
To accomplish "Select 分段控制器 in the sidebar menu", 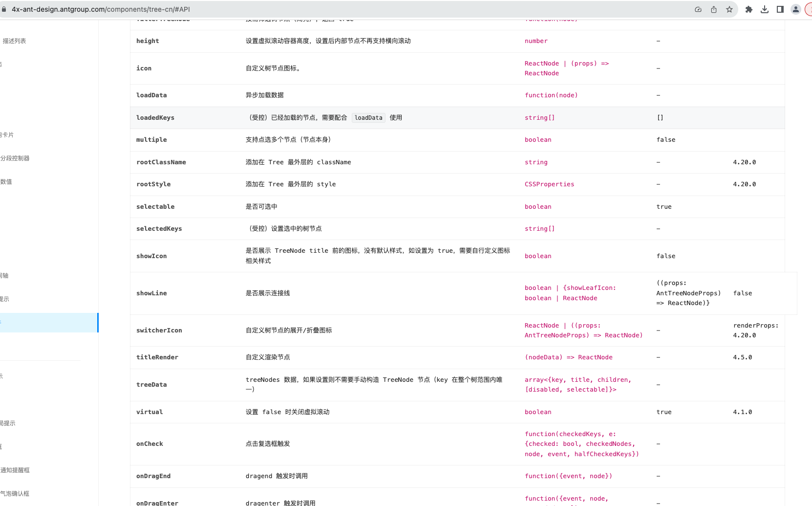I will 16,158.
